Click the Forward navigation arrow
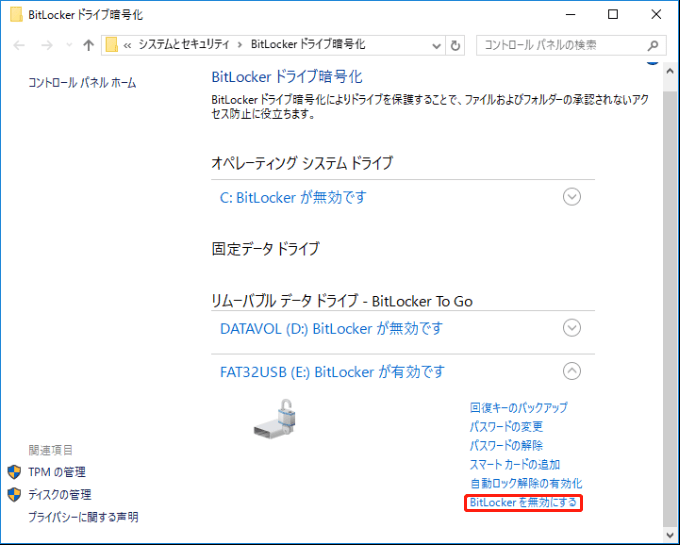Image resolution: width=680 pixels, height=545 pixels. [47, 45]
